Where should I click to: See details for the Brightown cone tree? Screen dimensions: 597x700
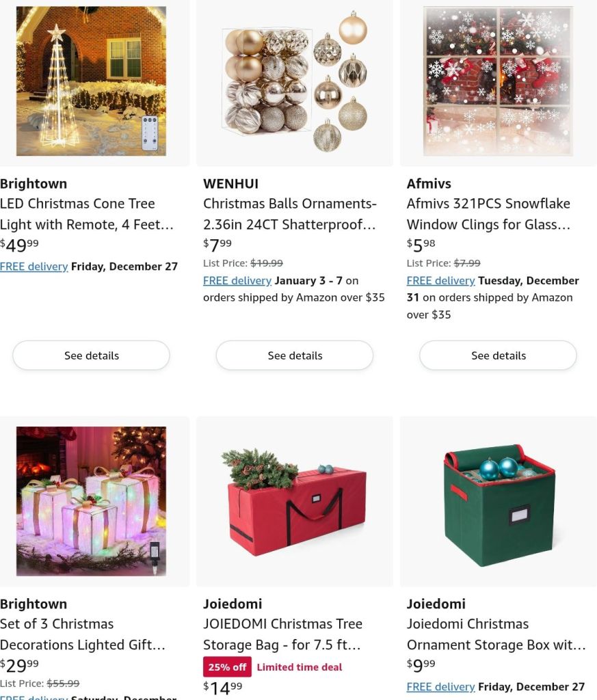[x=91, y=355]
